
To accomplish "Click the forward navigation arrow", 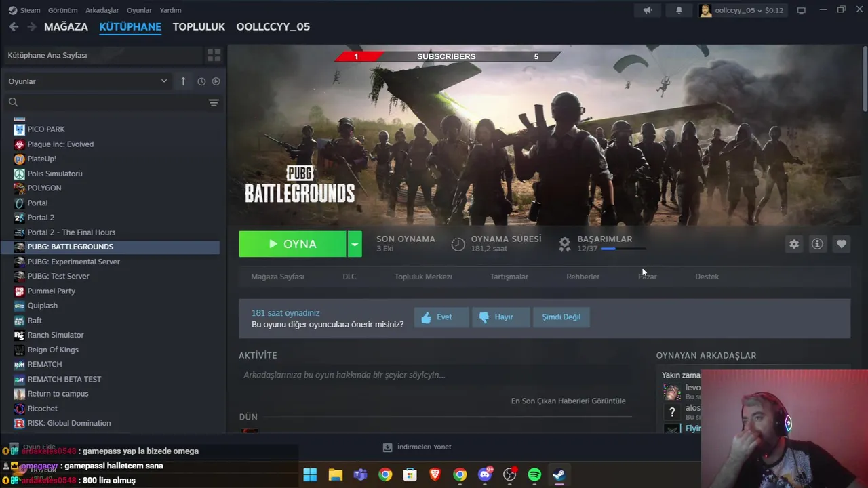I will [x=31, y=26].
